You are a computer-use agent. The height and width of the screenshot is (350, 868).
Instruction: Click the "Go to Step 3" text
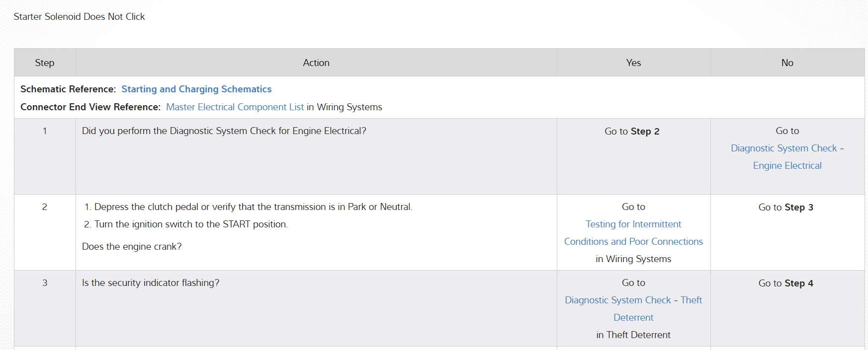click(785, 208)
